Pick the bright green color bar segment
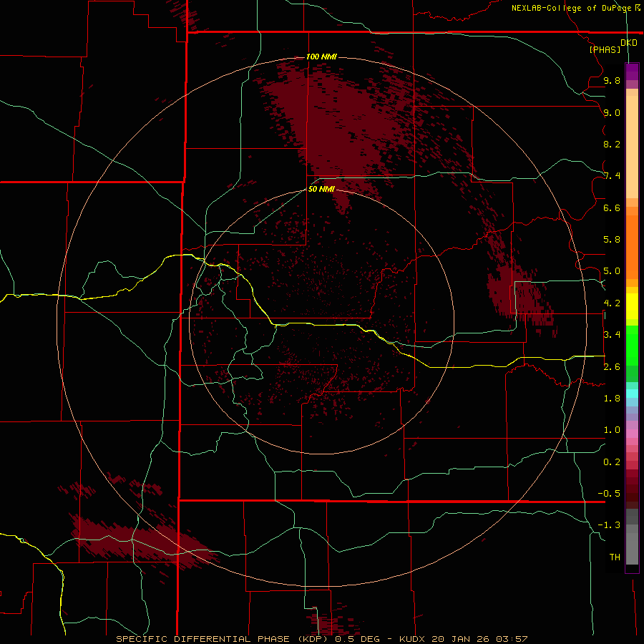 point(632,346)
